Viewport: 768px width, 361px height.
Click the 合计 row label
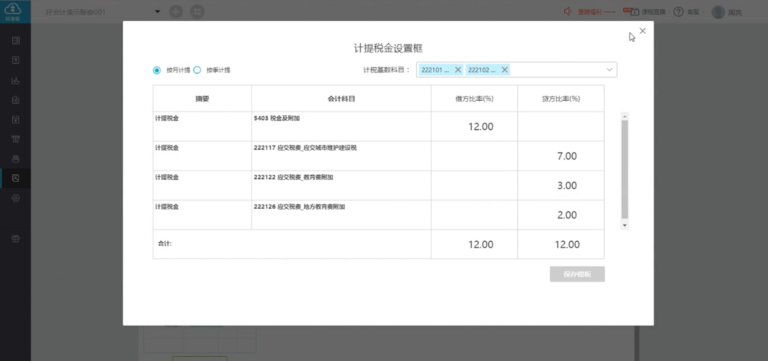(x=165, y=243)
